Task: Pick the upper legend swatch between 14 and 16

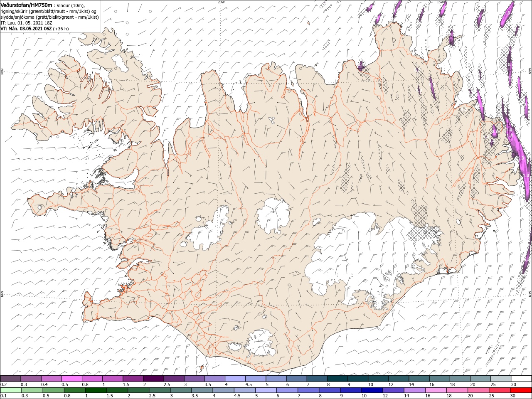Action: [419, 379]
